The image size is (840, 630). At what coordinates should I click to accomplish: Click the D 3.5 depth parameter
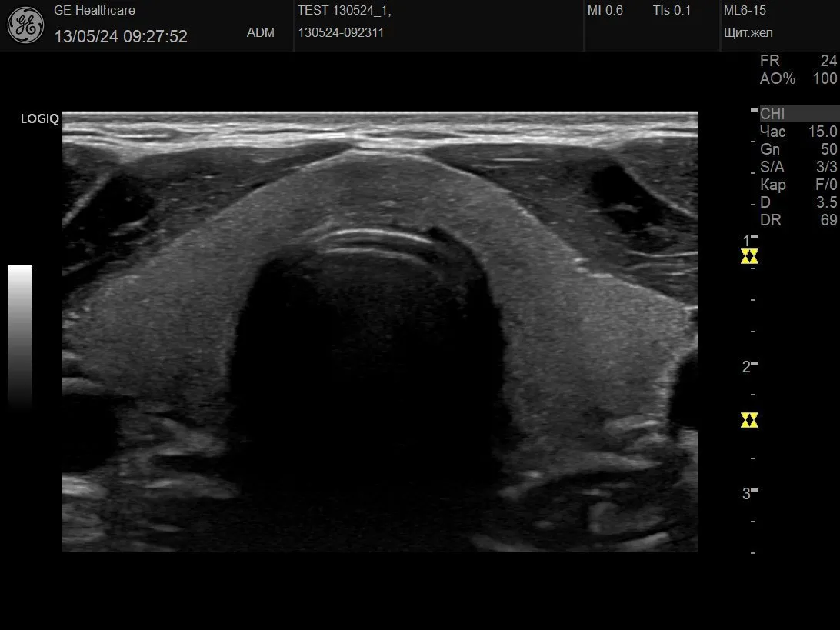click(798, 202)
